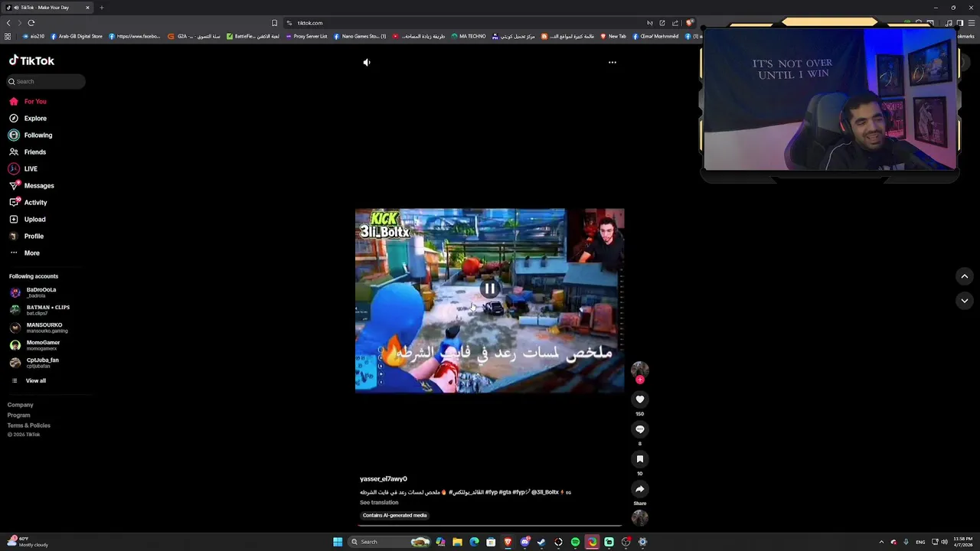
Task: Focus the TikTok search field
Action: pos(46,81)
